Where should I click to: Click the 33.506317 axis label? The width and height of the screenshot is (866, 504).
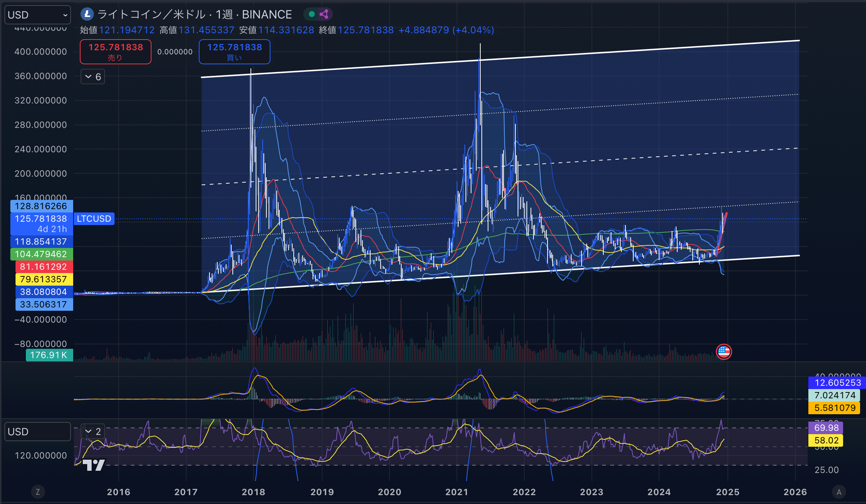point(44,304)
